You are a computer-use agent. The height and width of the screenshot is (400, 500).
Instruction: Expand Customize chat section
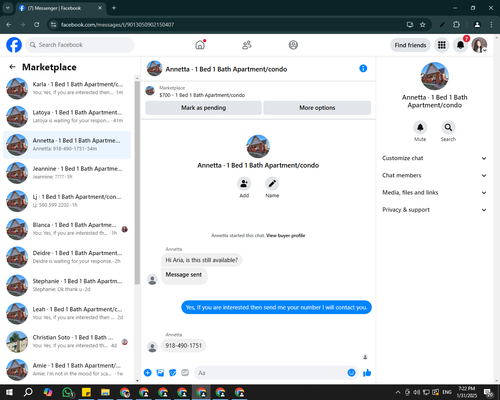click(434, 158)
